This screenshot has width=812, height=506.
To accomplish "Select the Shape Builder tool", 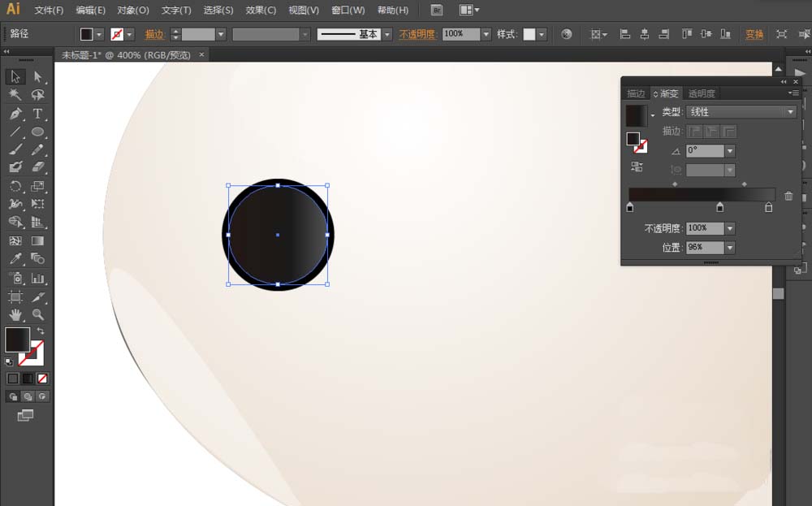I will (15, 222).
